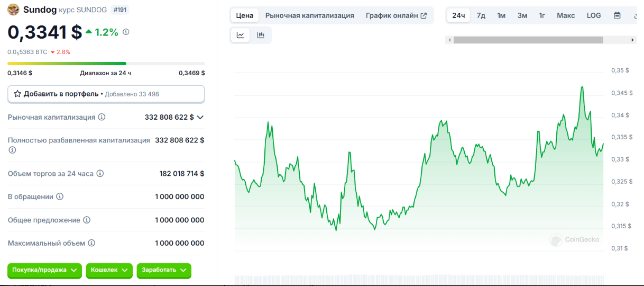
Task: Click the Диапазон за 24 ч label
Action: click(x=106, y=73)
